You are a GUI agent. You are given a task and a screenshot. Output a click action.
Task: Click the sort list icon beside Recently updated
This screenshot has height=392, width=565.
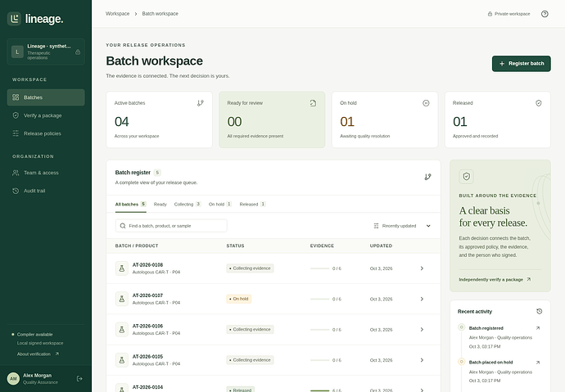[x=376, y=226]
